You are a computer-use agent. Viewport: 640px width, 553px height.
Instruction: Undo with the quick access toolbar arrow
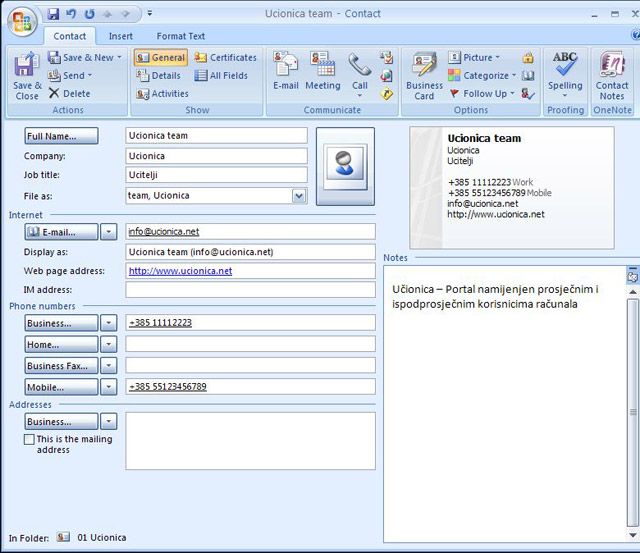tap(71, 14)
